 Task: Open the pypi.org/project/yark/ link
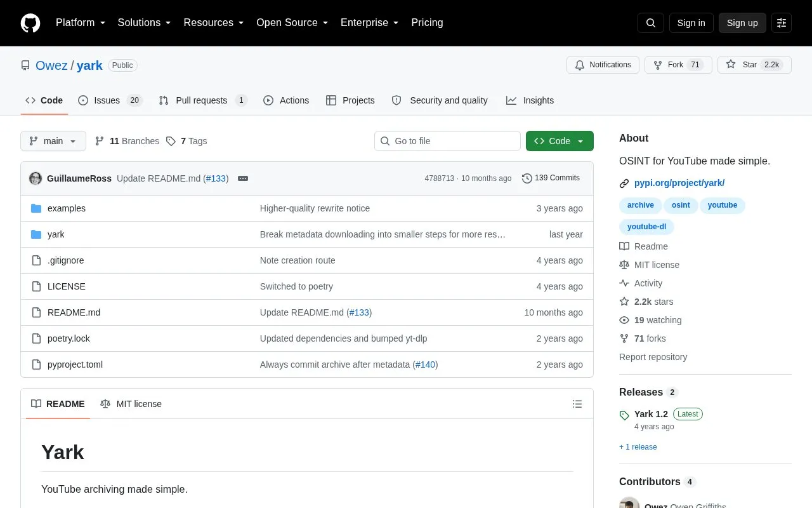point(679,183)
